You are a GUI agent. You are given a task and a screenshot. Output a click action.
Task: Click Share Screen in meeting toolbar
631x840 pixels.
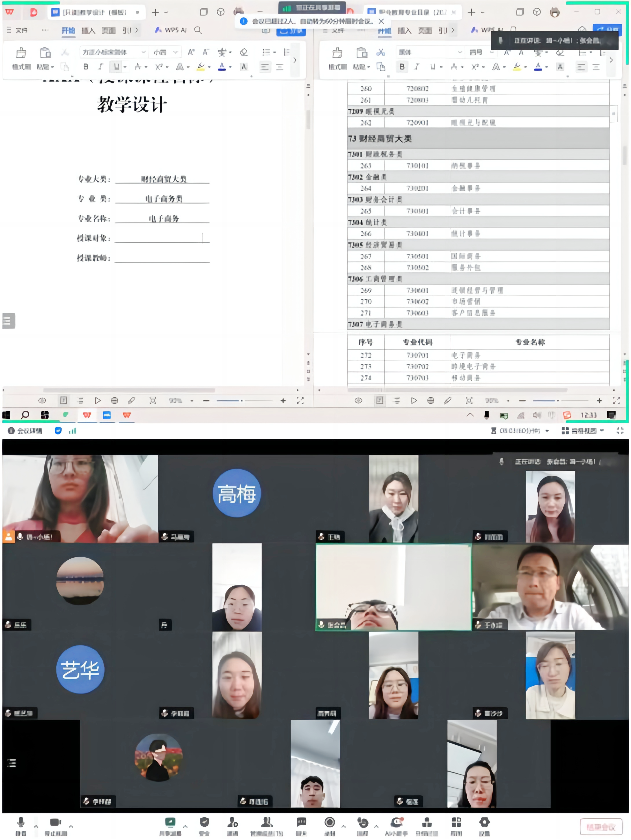tap(170, 826)
